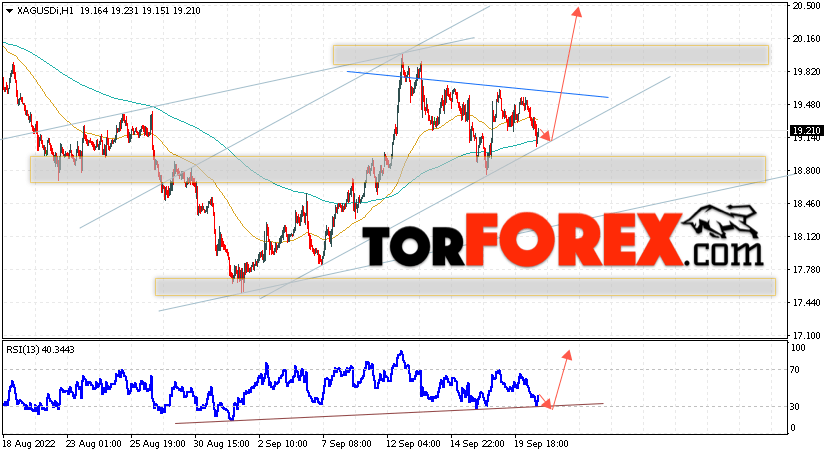
Task: Select the RSI 30 level label
Action: point(795,406)
